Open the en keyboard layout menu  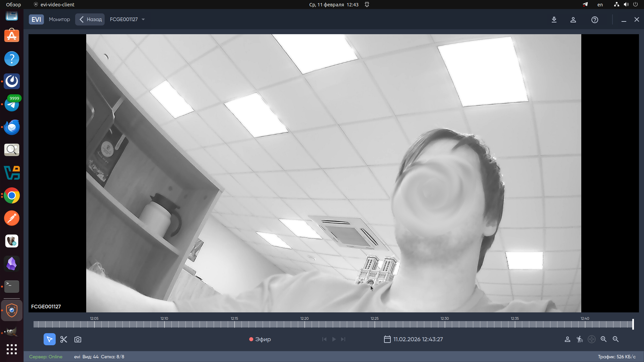tap(600, 5)
